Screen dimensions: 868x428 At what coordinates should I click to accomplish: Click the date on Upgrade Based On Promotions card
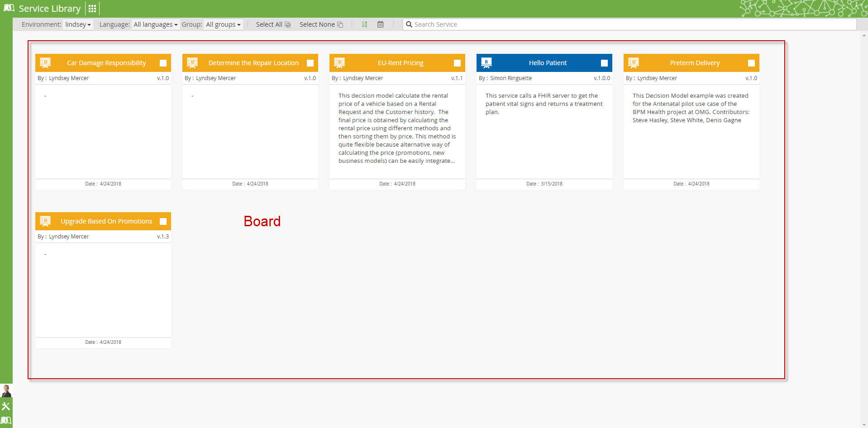click(103, 342)
